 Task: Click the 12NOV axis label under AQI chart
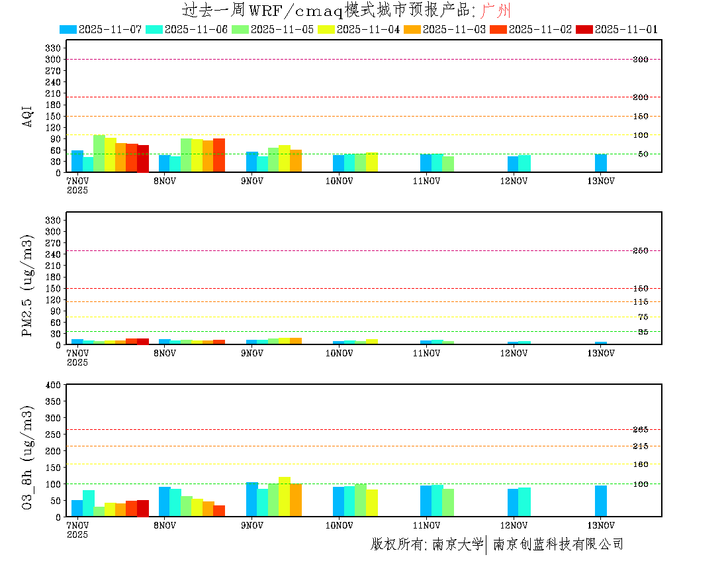point(514,181)
